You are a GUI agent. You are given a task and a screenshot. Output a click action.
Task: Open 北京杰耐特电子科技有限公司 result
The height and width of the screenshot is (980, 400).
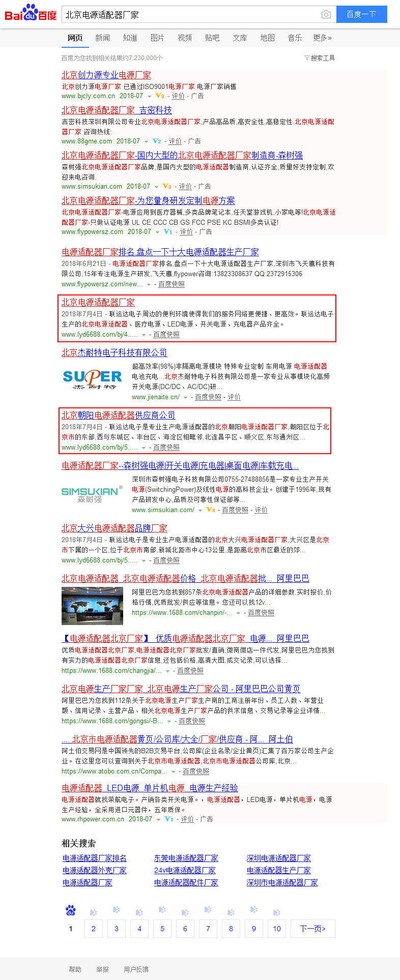(115, 352)
